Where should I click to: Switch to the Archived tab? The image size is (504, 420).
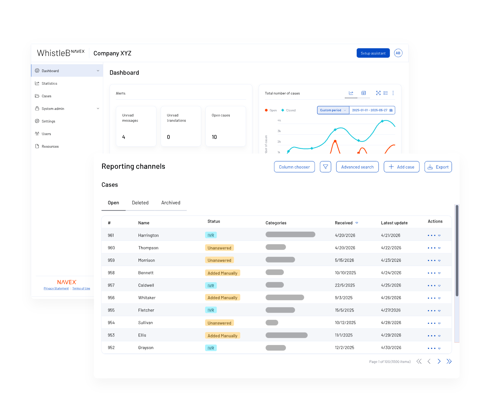pos(171,203)
